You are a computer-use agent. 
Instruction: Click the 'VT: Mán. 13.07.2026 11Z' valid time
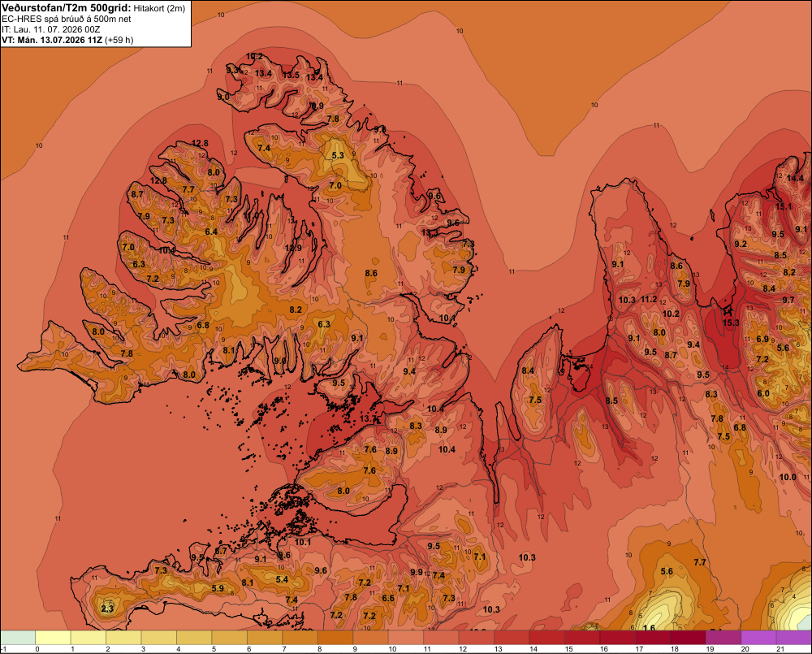pos(52,40)
